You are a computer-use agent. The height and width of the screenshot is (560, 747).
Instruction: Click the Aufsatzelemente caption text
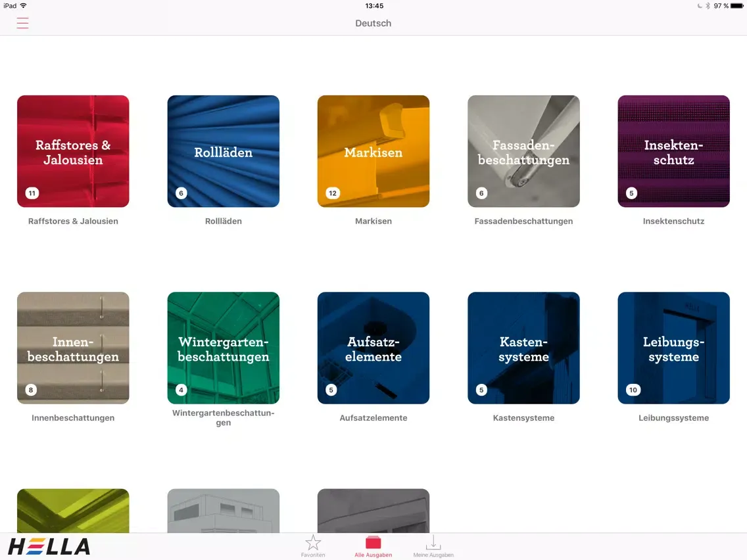373,417
